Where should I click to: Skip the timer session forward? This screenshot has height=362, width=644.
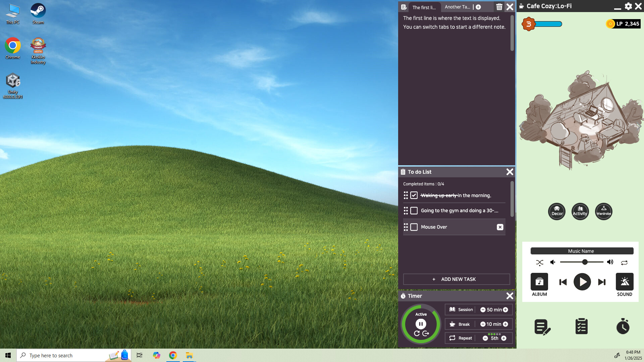coord(426,334)
